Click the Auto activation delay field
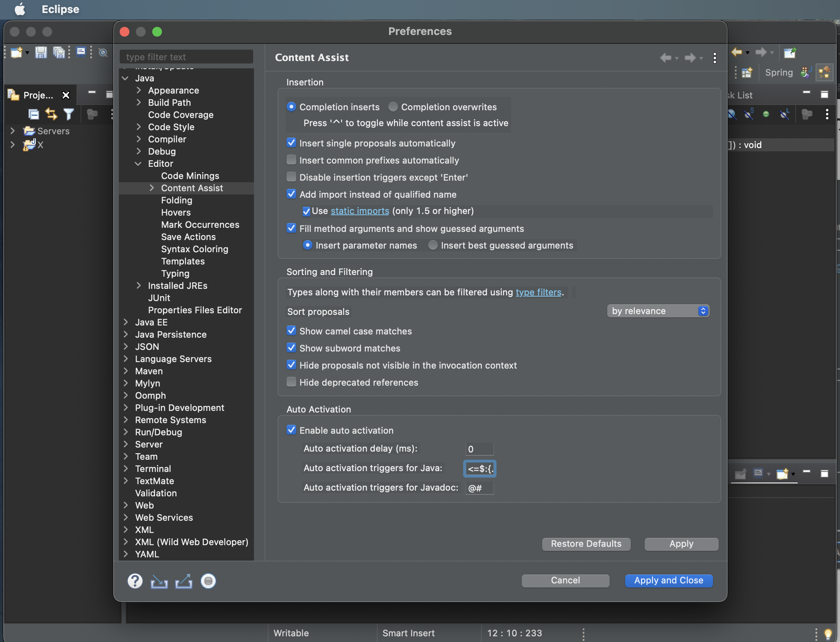 [x=479, y=449]
